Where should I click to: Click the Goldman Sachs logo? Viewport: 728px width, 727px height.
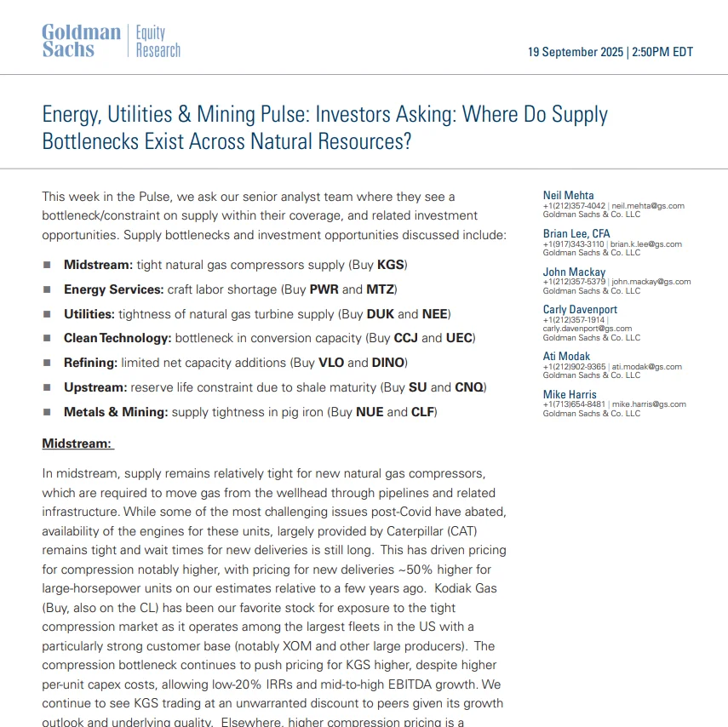pos(81,40)
